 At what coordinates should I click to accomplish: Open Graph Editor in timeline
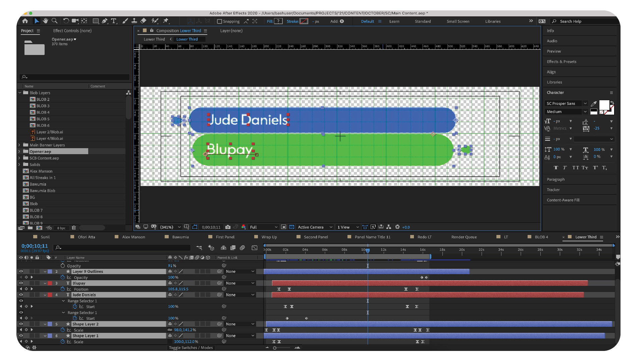[x=255, y=248]
